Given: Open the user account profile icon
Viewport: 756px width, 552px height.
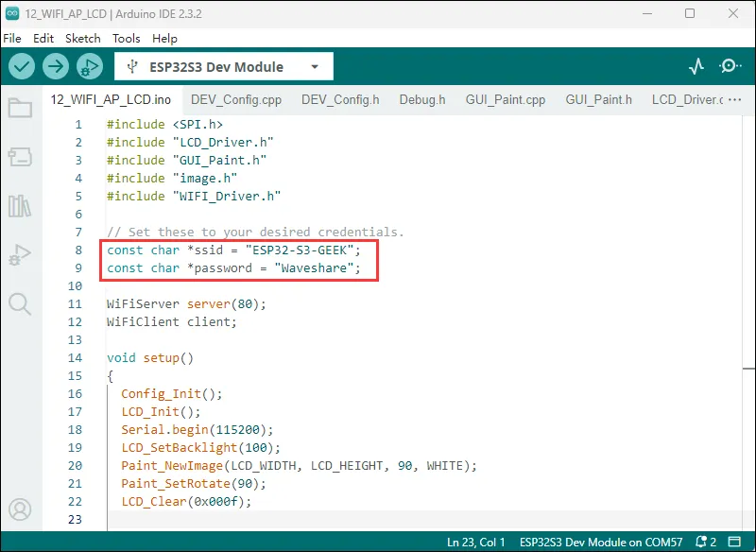Looking at the screenshot, I should click(20, 511).
